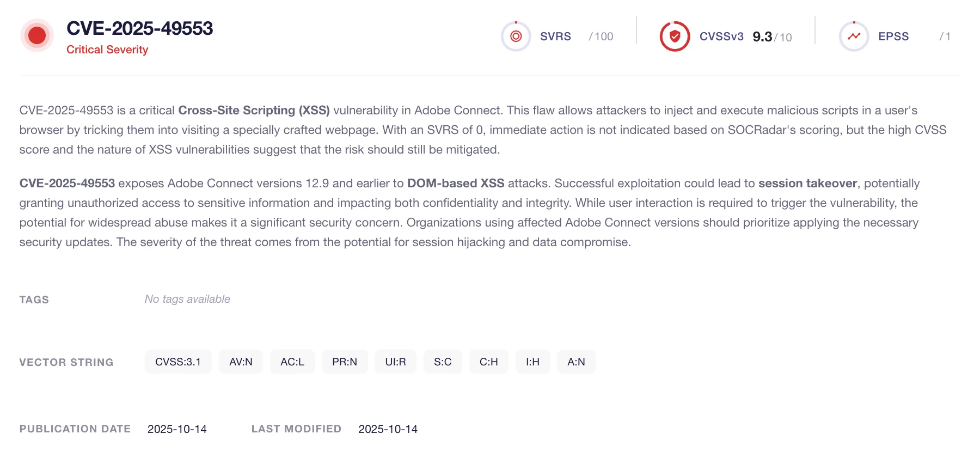Click the C:H vector chip
Viewport: 980px width, 452px height.
[x=488, y=362]
